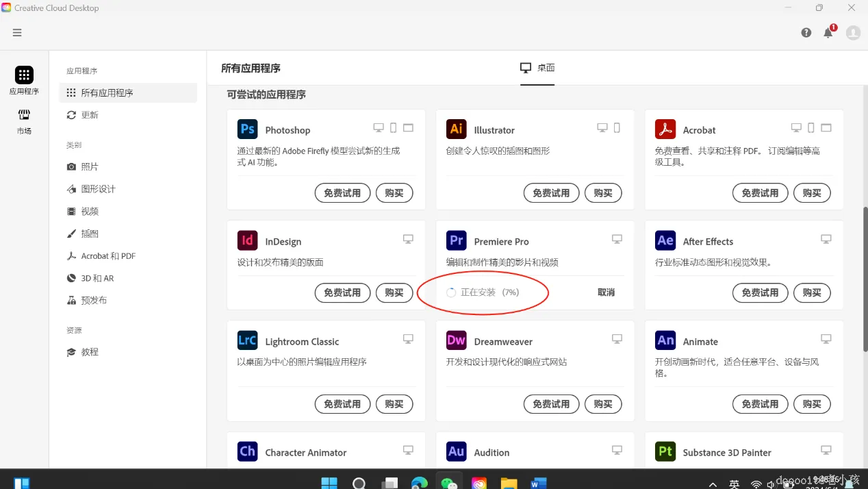Open WeChat from the taskbar
The image size is (868, 489).
[449, 482]
